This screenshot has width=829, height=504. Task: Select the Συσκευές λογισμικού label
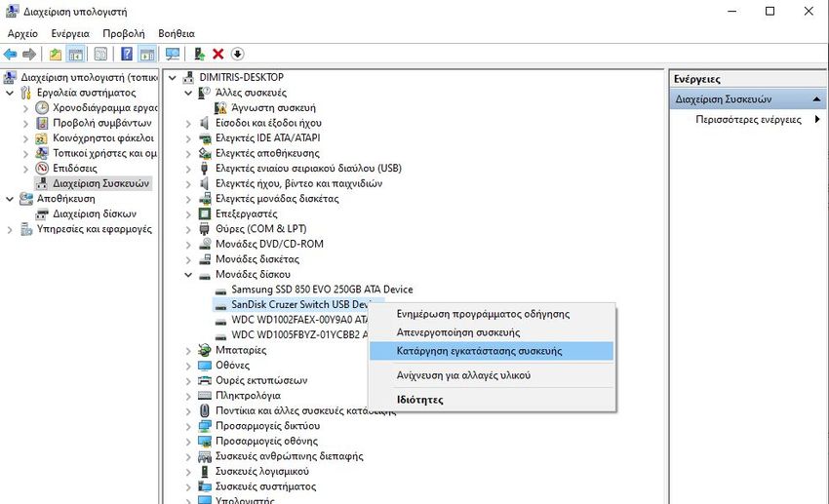(x=262, y=471)
